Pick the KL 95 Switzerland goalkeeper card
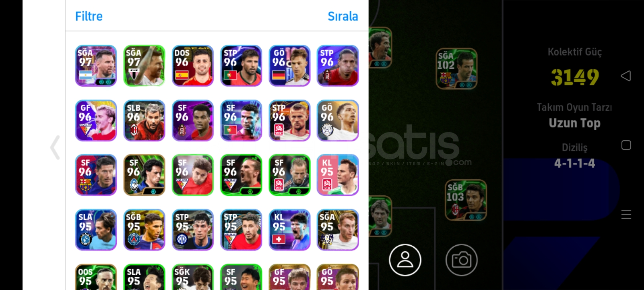 pyautogui.click(x=289, y=230)
